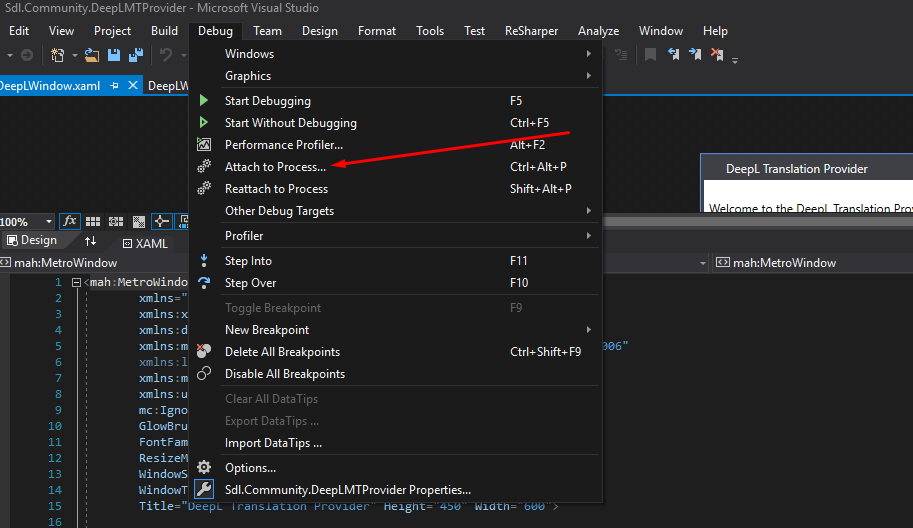The width and height of the screenshot is (913, 528).
Task: Open the New Project dropdown arrow
Action: pyautogui.click(x=75, y=56)
